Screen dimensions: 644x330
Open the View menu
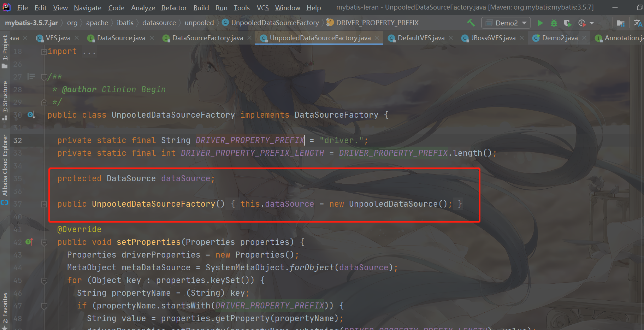tap(60, 8)
